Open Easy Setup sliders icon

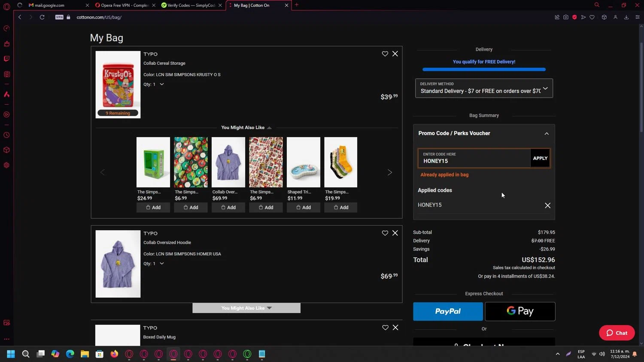[638, 17]
